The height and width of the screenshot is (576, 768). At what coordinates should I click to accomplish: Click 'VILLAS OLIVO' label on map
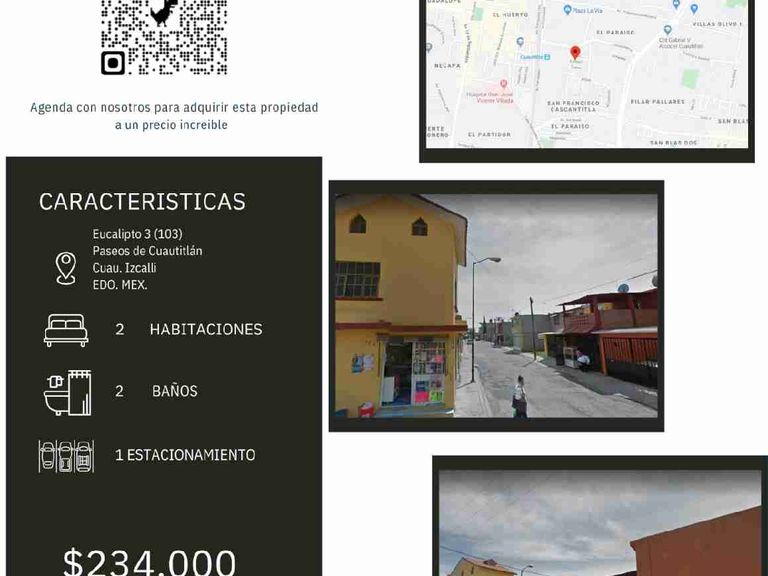click(718, 24)
